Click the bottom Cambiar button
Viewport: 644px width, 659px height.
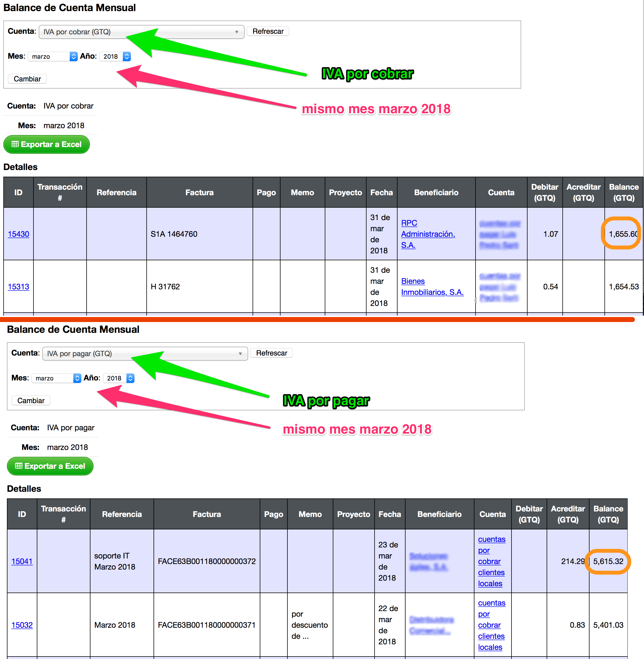click(31, 400)
